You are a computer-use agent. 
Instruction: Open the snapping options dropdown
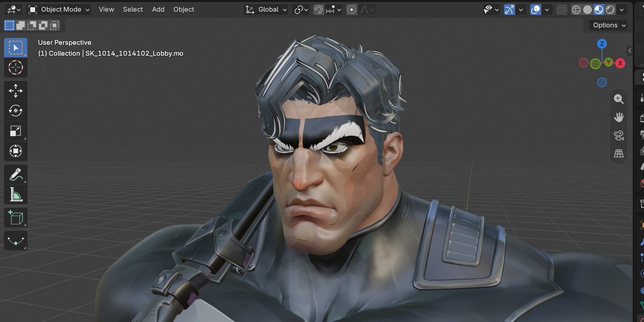point(334,9)
